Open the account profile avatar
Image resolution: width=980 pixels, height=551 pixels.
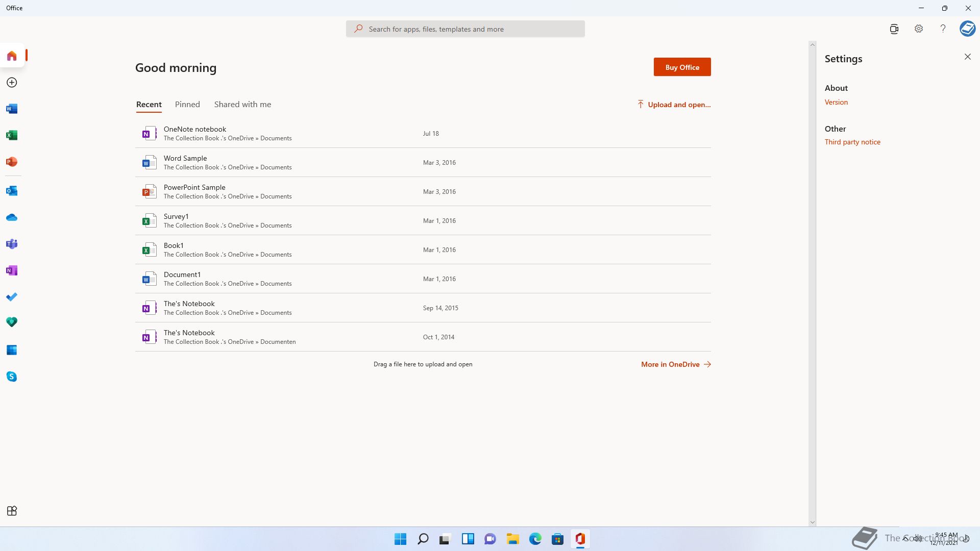click(967, 29)
